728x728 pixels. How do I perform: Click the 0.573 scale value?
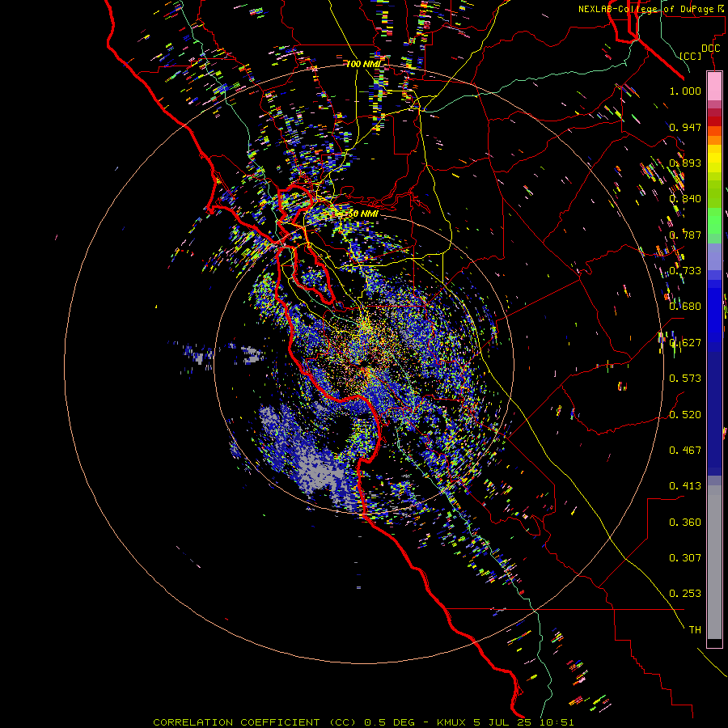click(685, 379)
